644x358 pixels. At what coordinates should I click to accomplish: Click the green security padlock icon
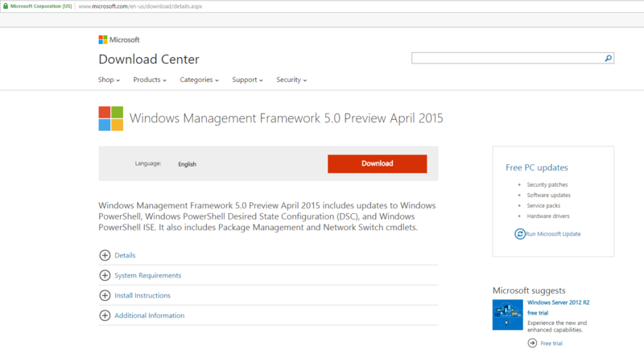(6, 6)
